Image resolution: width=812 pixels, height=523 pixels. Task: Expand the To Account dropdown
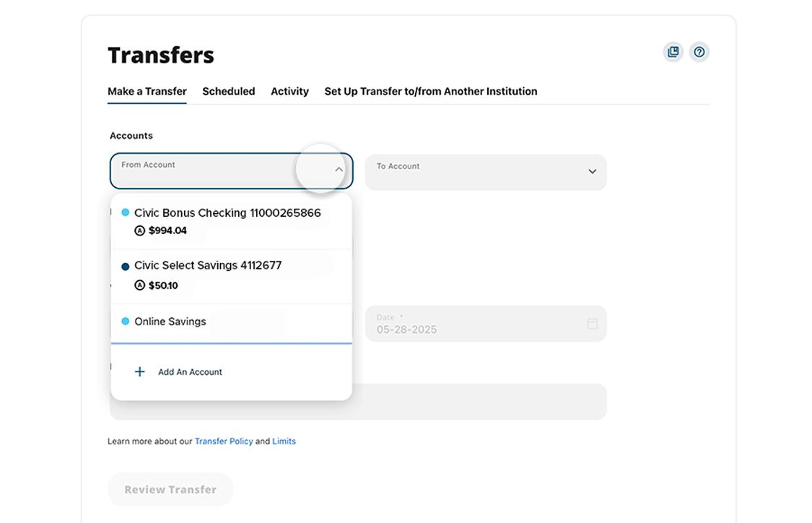click(x=486, y=172)
